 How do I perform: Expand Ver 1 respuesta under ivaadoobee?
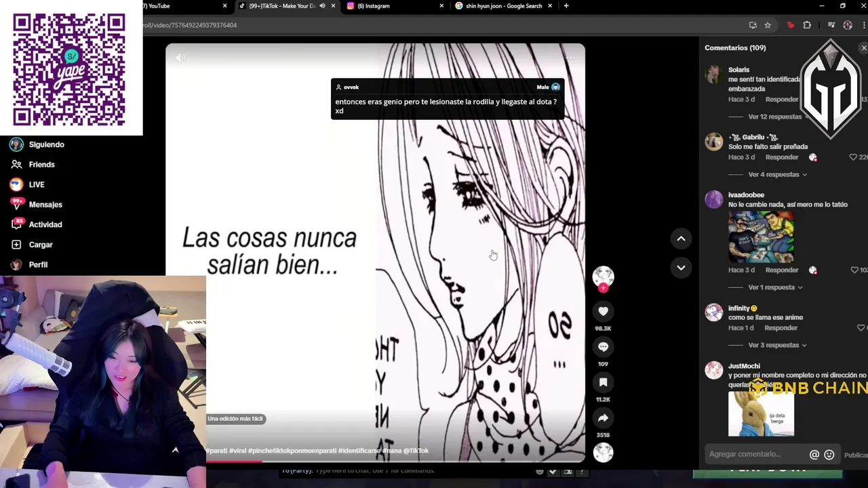[775, 287]
